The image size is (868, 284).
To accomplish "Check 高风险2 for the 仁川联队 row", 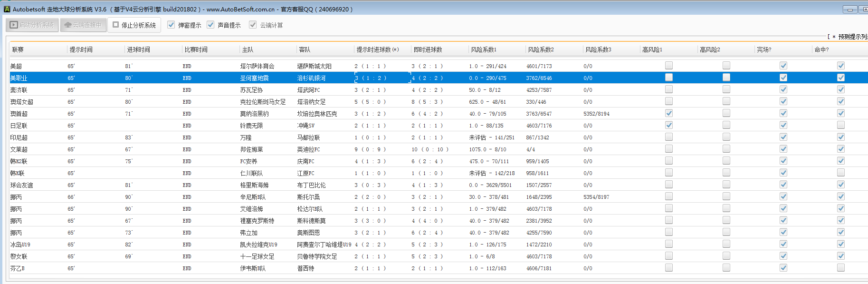I will click(726, 173).
